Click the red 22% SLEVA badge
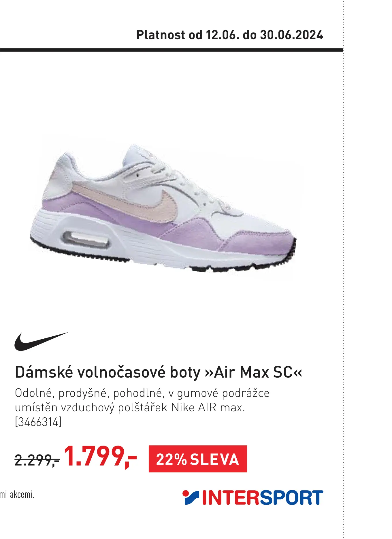 198,459
